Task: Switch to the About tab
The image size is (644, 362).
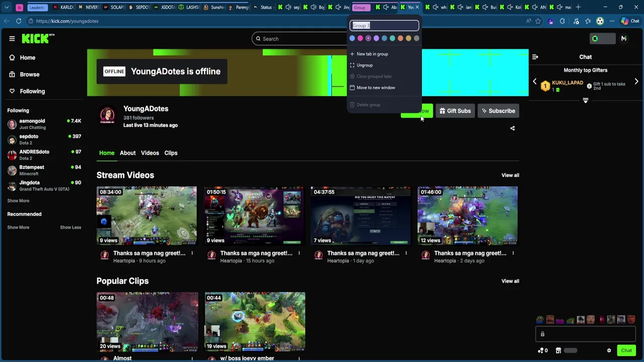Action: click(x=128, y=153)
